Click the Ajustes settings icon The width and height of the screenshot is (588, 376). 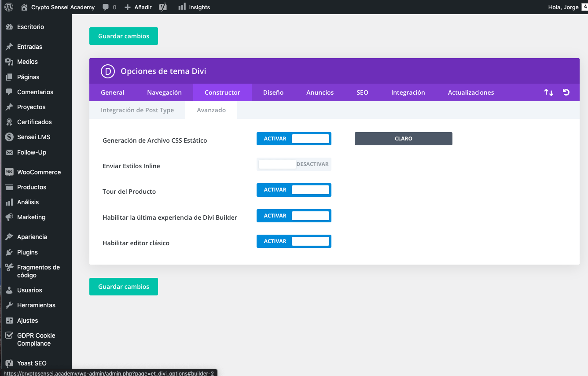[x=9, y=321]
